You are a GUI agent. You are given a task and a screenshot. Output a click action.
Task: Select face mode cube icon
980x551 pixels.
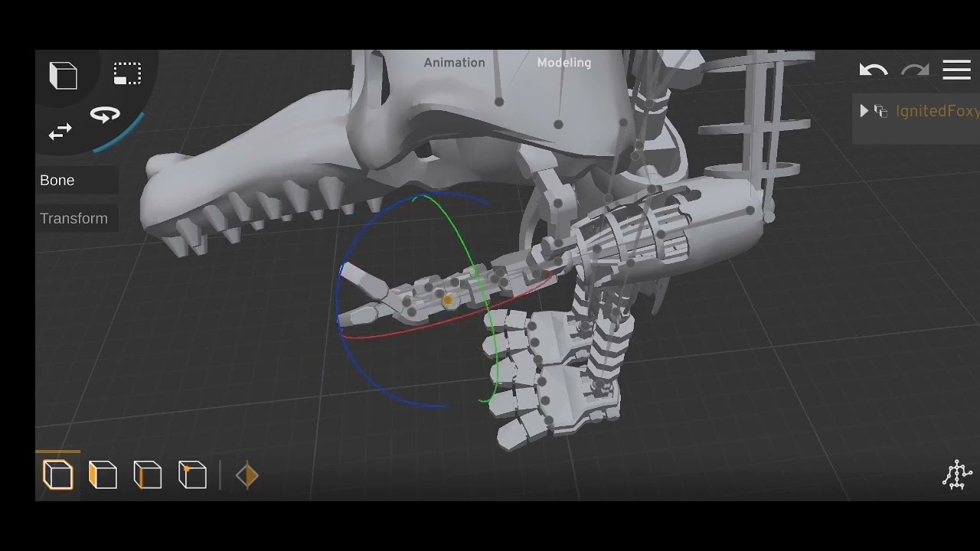[x=103, y=475]
